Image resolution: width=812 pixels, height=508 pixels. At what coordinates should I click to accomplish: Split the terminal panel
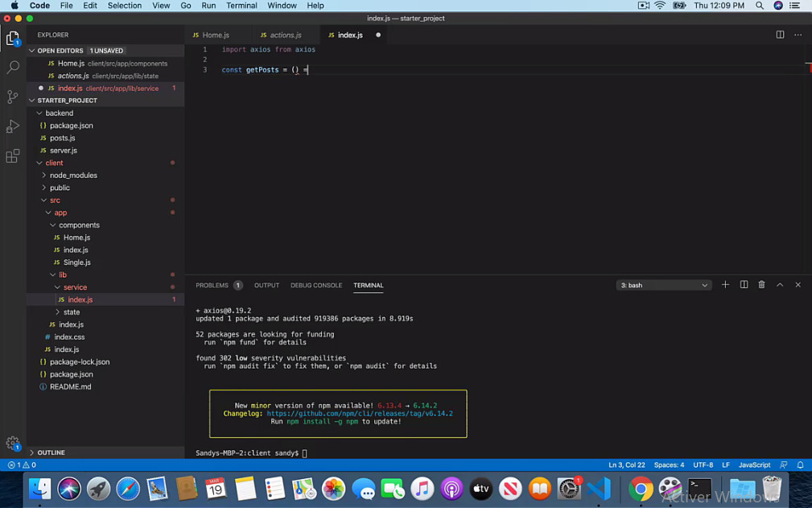coord(744,284)
